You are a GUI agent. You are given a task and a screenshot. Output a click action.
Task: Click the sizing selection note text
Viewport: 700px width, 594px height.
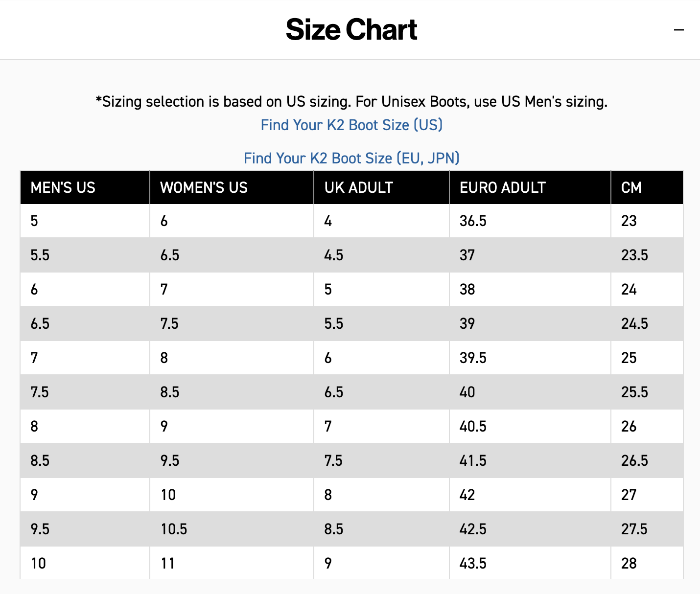[x=351, y=101]
